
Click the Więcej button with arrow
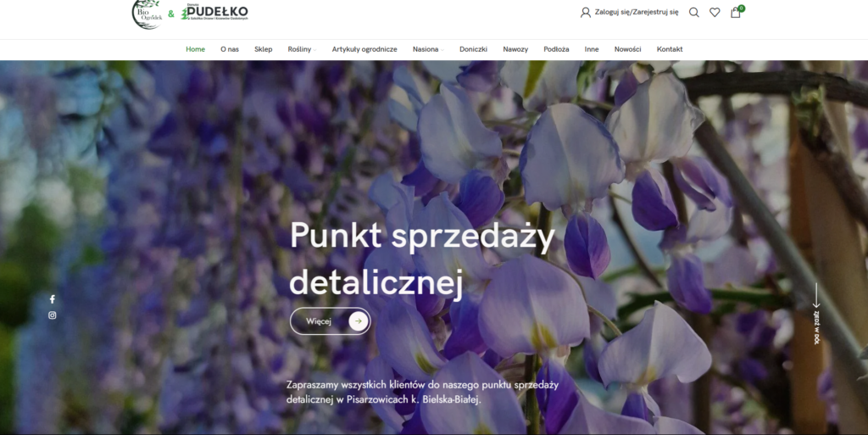coord(331,321)
